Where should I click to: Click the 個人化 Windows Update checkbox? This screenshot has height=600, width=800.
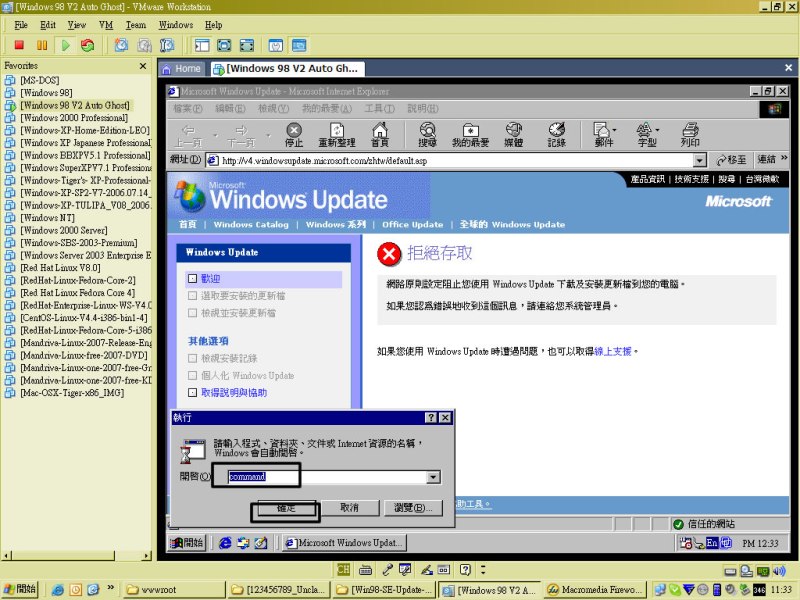[192, 376]
